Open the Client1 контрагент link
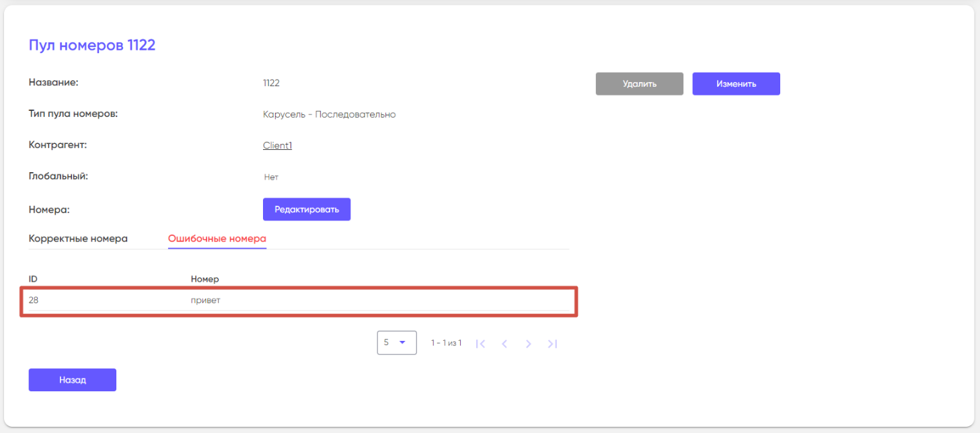Image resolution: width=980 pixels, height=433 pixels. click(x=277, y=145)
